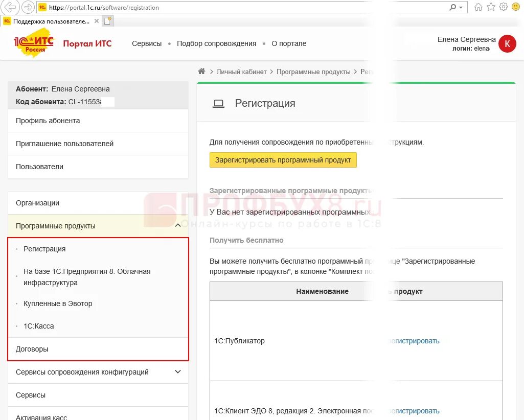Click the laptop icon beside Регистрация heading
524x420 pixels.
(219, 104)
